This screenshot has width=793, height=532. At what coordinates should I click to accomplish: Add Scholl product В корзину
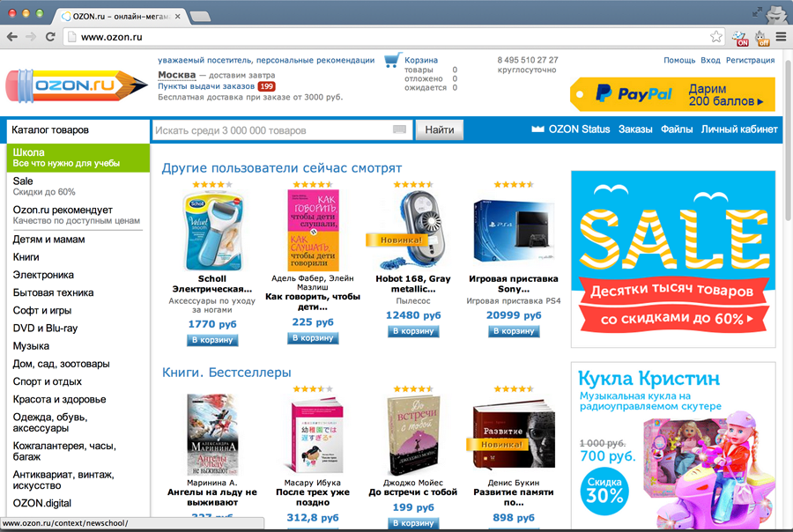tap(212, 340)
